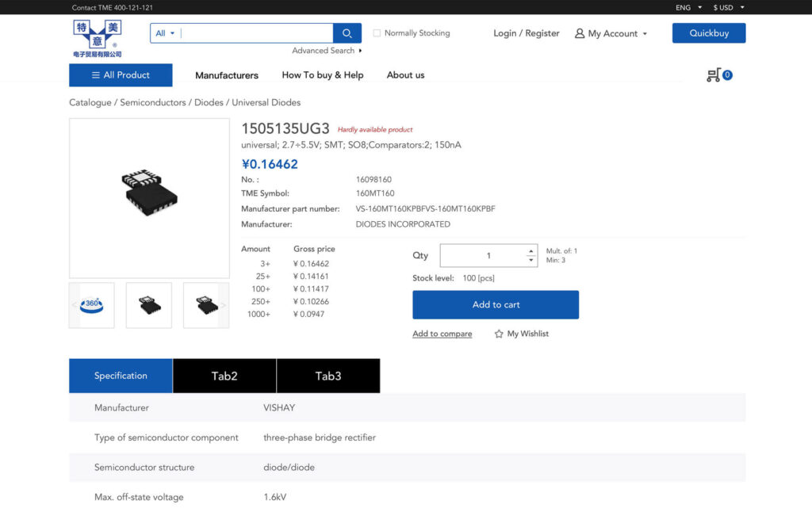Open the All Product menu
Viewport: 812px width, 508px height.
point(121,75)
